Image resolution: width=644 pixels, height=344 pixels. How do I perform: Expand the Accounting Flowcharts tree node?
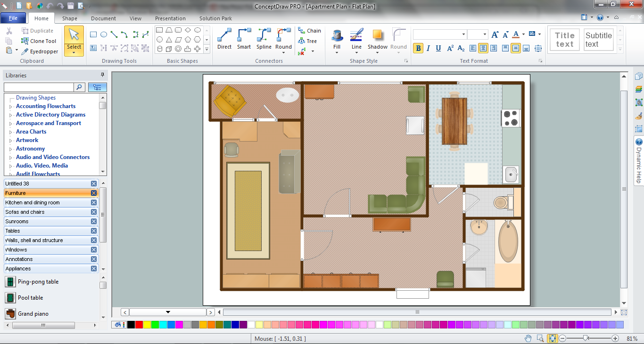[11, 107]
